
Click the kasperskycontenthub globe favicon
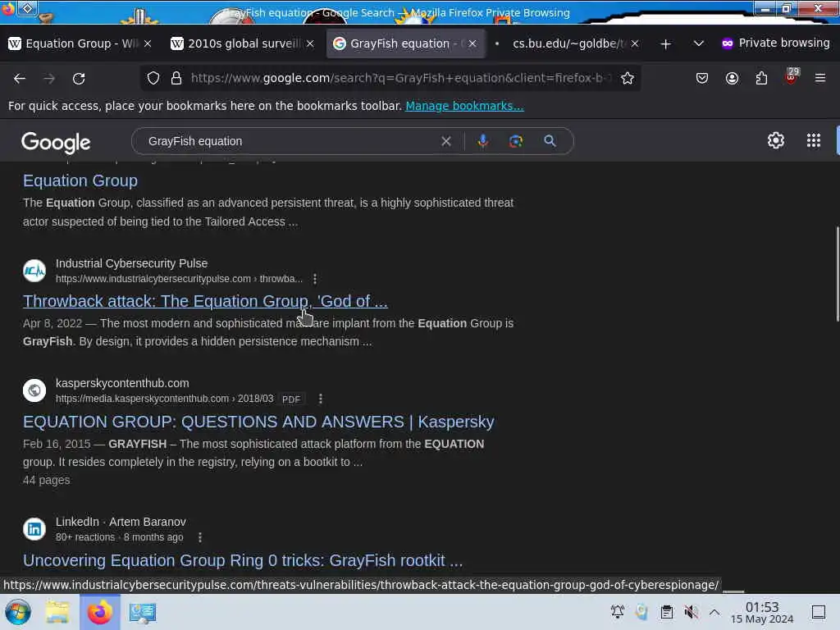pyautogui.click(x=34, y=390)
